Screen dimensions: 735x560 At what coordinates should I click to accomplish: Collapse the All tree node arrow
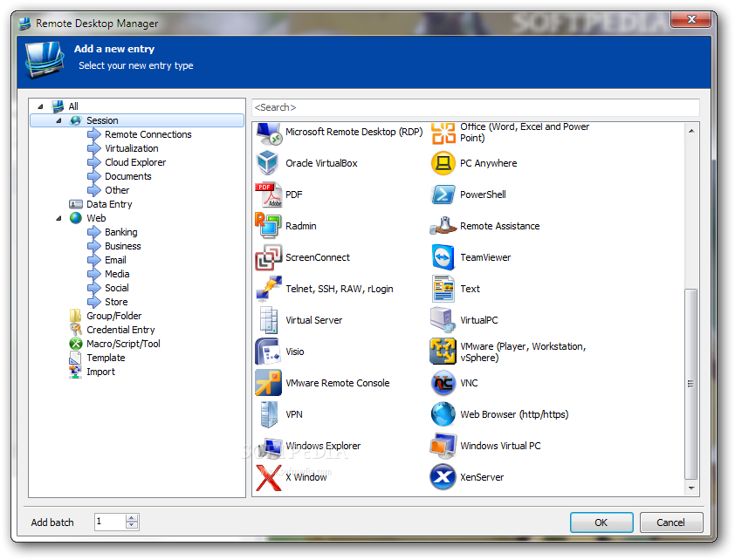[x=41, y=106]
